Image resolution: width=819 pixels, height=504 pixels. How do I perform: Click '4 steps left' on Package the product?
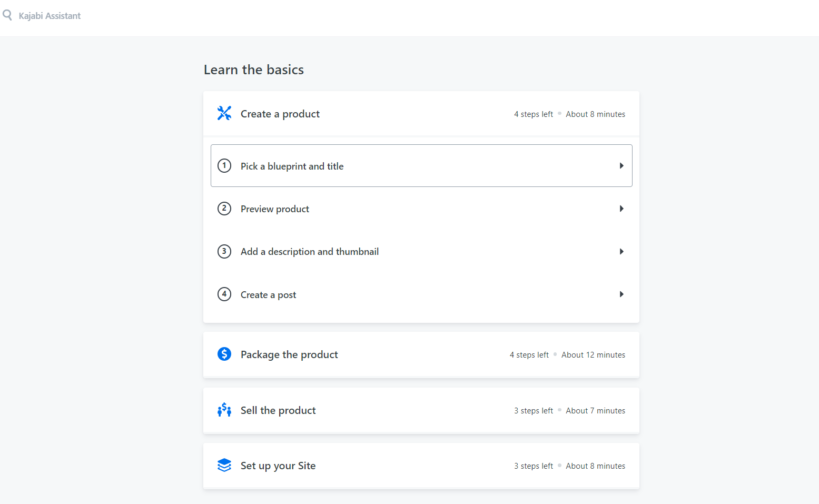[x=529, y=355]
